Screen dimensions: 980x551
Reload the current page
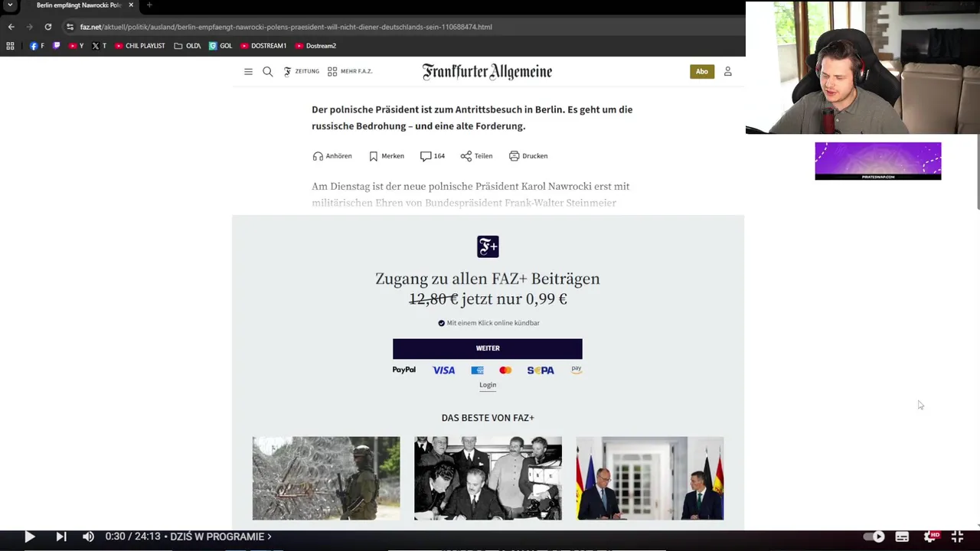[x=48, y=27]
